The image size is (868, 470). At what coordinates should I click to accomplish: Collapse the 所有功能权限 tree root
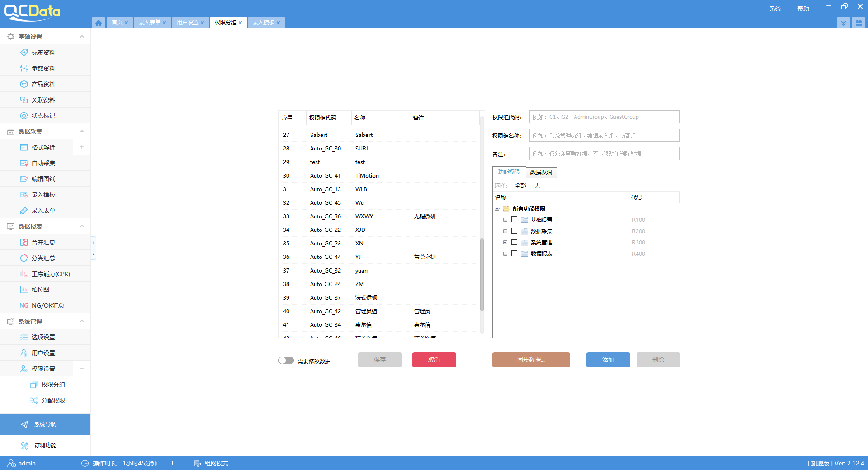pyautogui.click(x=497, y=208)
